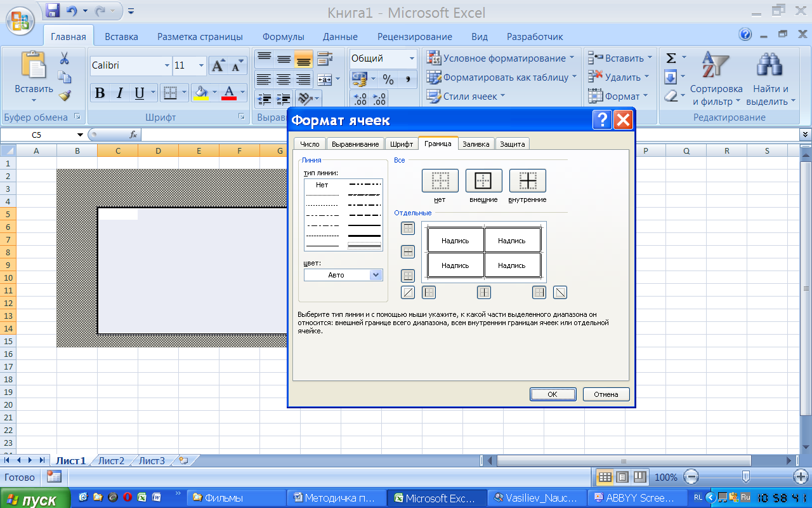This screenshot has height=508, width=812.
Task: Open the Авто line color dropdown
Action: (376, 275)
